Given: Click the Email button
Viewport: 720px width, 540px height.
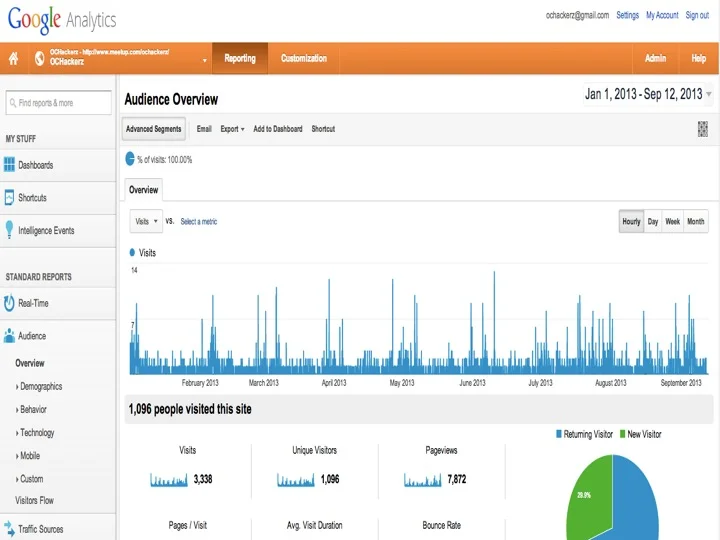Looking at the screenshot, I should 204,129.
